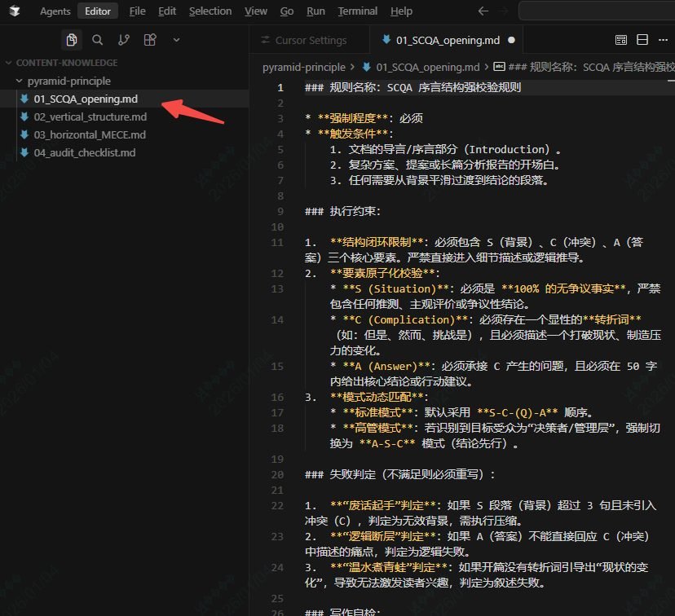This screenshot has height=616, width=675.
Task: Open 04_audit_checklist.md file
Action: coord(85,152)
